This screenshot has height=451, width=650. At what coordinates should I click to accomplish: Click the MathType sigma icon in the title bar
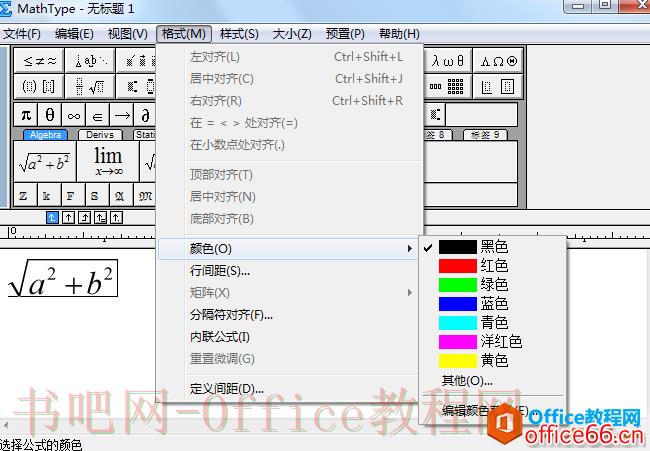point(6,9)
